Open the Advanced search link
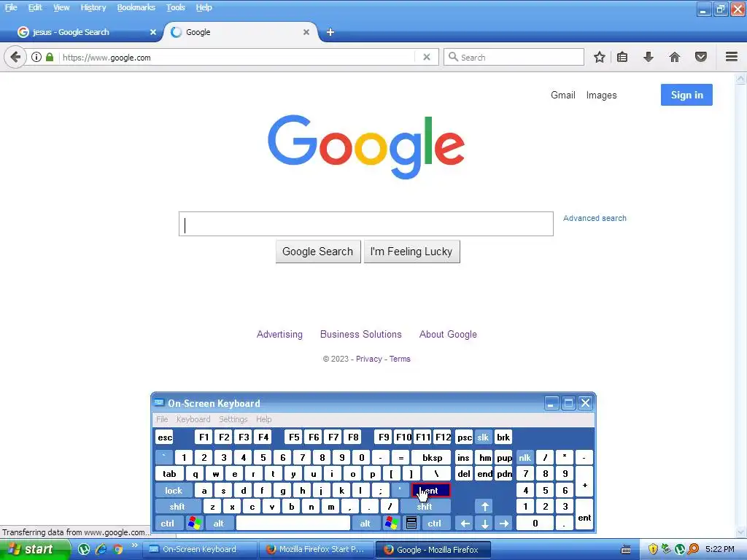This screenshot has width=747, height=560. pyautogui.click(x=595, y=218)
